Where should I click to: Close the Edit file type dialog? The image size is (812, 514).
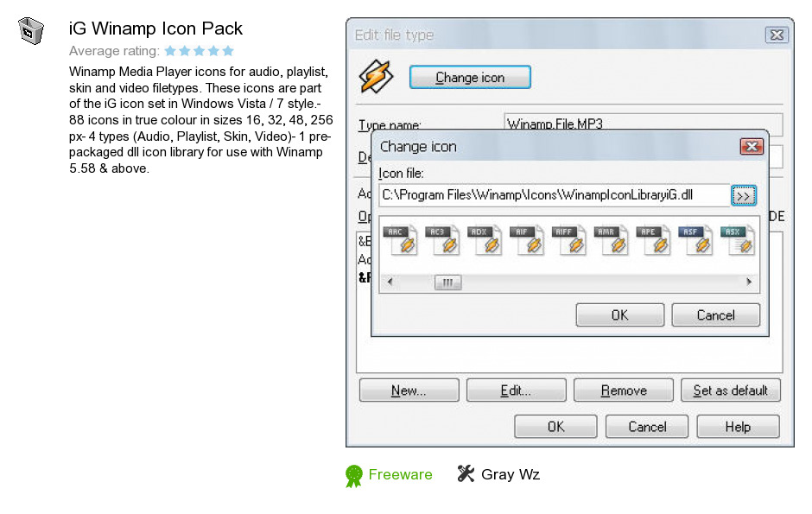pos(777,35)
